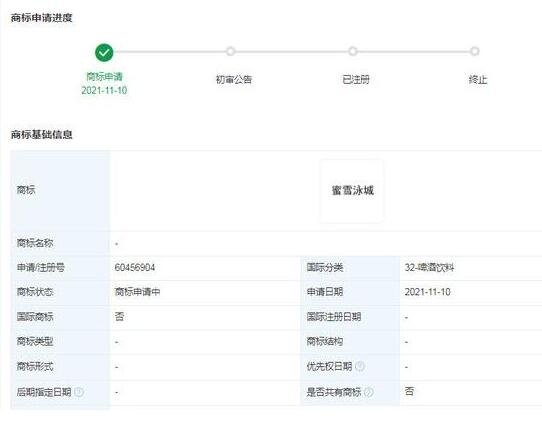This screenshot has width=542, height=421.
Task: Select application number 60456904
Action: tap(135, 268)
